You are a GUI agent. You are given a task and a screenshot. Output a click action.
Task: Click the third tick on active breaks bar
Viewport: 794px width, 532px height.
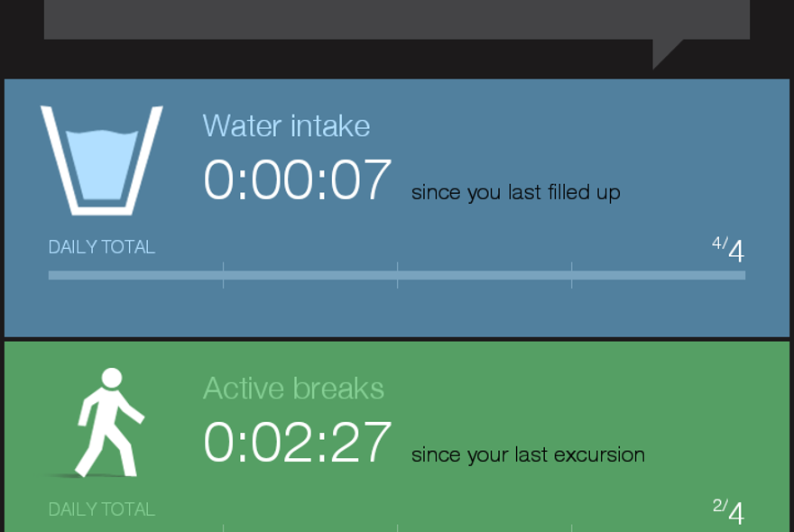572,528
